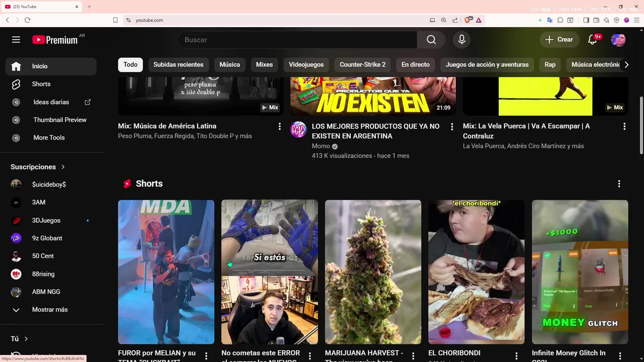The width and height of the screenshot is (644, 362).
Task: Bookmark this page in toolbar
Action: tap(115, 20)
